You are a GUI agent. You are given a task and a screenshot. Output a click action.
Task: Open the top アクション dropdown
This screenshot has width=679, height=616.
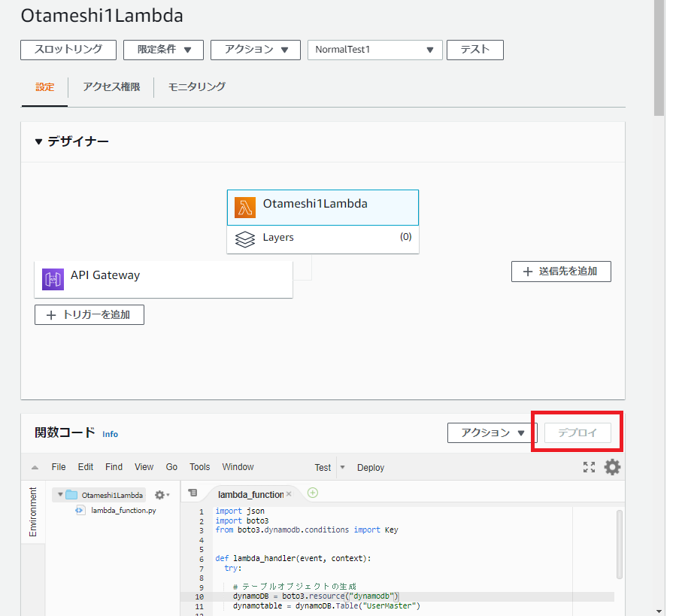256,50
